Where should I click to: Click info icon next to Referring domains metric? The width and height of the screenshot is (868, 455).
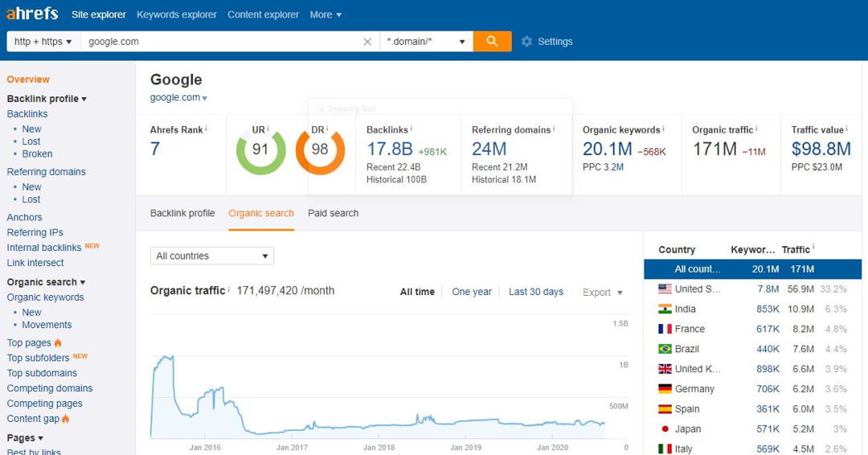point(554,129)
